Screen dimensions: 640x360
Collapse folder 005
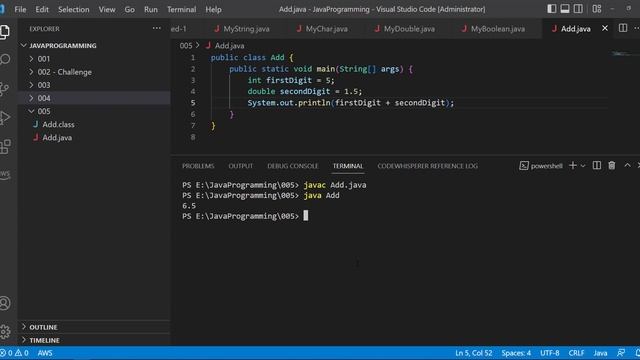94,111
